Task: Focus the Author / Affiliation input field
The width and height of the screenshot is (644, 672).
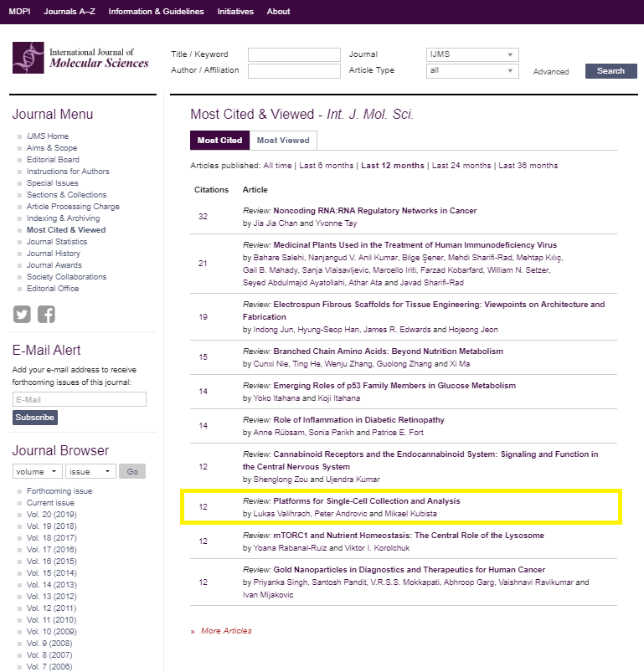Action: pos(294,70)
